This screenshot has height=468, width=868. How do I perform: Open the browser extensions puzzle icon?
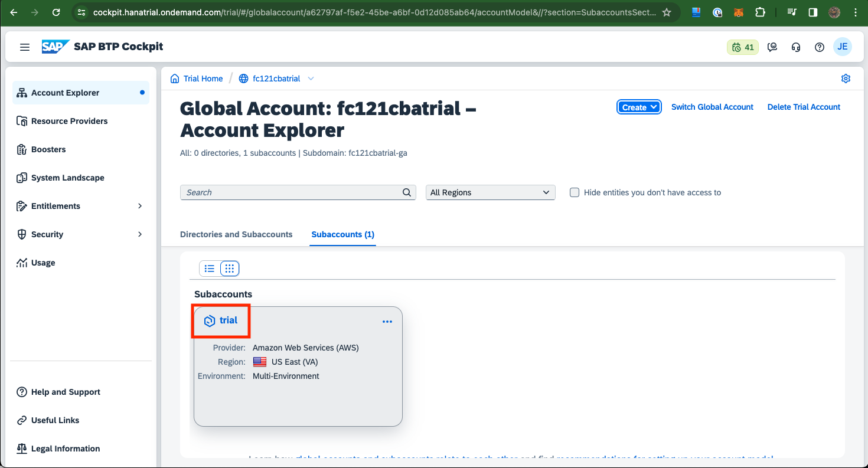[760, 12]
